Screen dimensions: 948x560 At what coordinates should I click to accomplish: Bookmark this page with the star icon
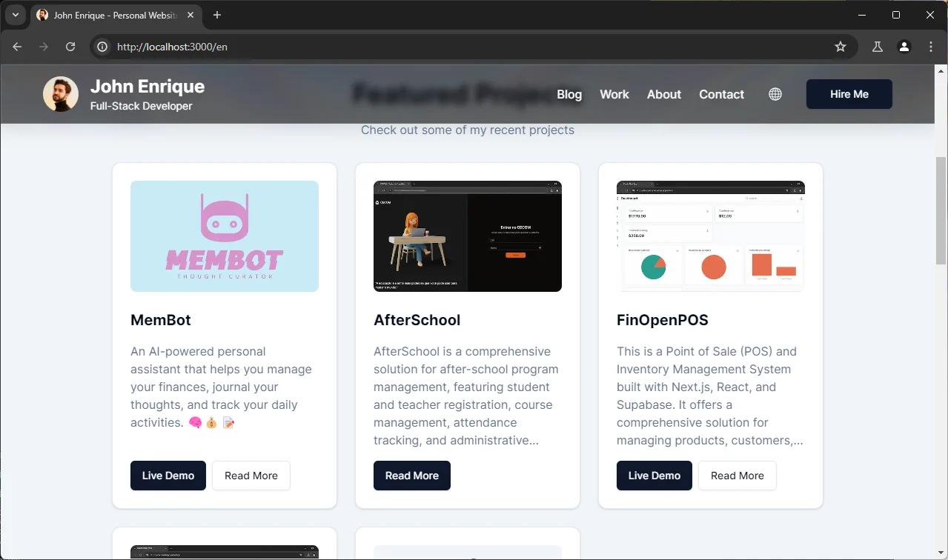click(x=841, y=47)
